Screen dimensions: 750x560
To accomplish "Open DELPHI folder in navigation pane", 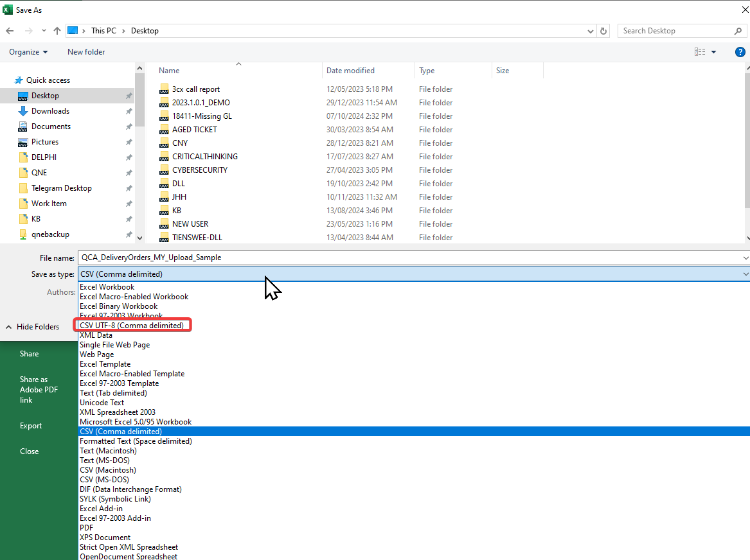I will pos(44,157).
